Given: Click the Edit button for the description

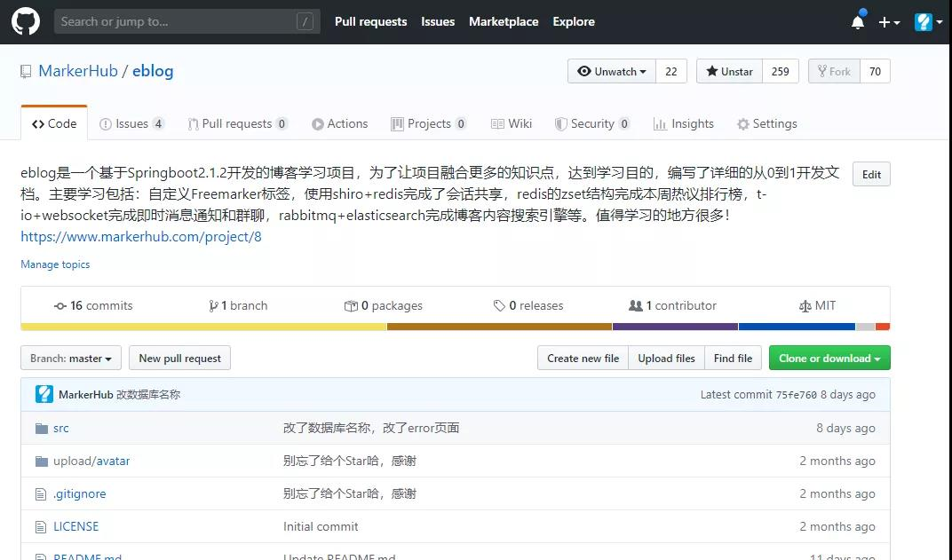Looking at the screenshot, I should tap(870, 174).
